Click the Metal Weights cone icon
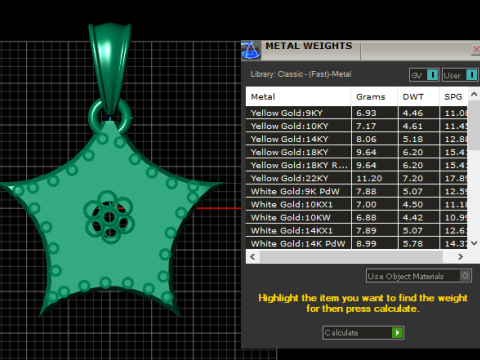Viewport: 480px width, 360px height. 251,51
